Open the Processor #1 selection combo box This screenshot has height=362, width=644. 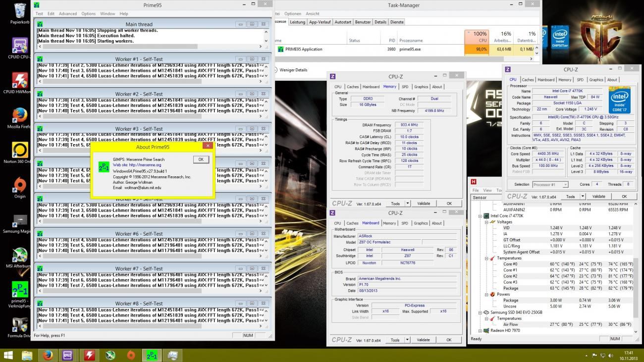(x=550, y=184)
